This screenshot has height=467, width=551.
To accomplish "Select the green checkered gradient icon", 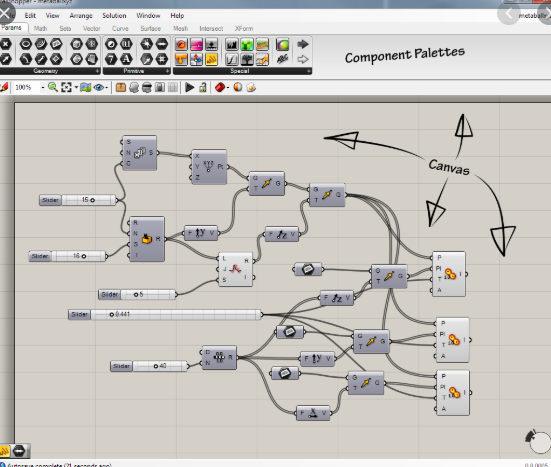I will pyautogui.click(x=247, y=45).
